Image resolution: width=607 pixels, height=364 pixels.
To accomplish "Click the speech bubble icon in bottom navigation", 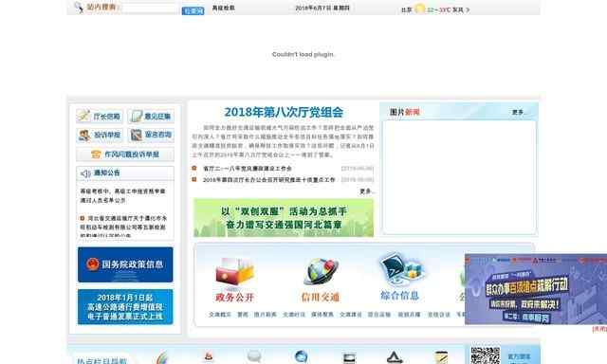I will pos(254,356).
